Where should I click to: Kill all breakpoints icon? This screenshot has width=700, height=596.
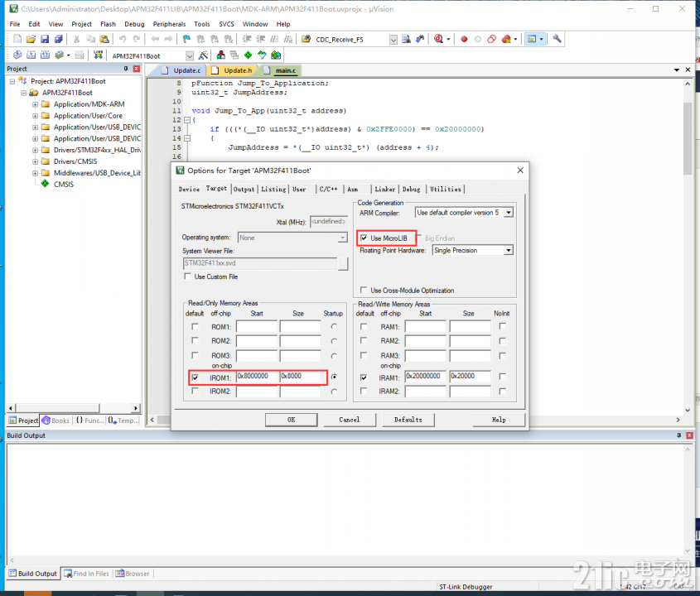pos(506,39)
